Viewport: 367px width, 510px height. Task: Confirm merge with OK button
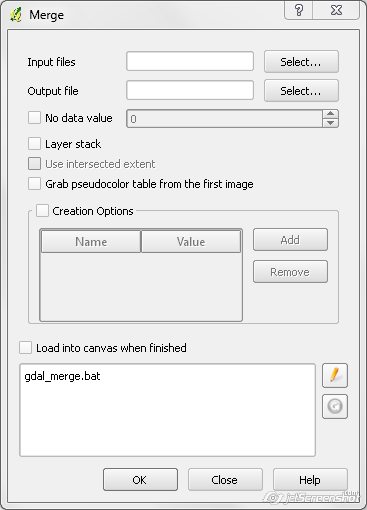(x=140, y=480)
